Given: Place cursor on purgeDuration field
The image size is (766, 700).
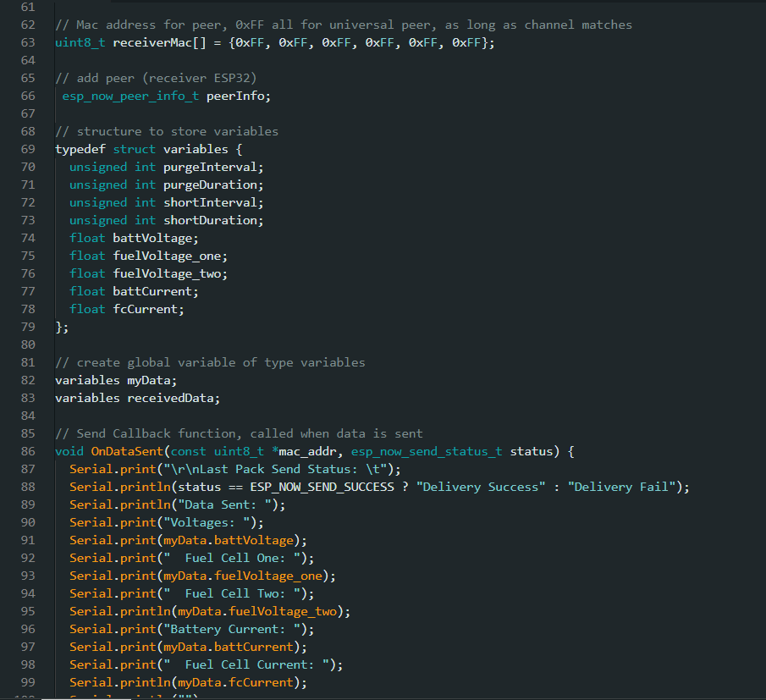Looking at the screenshot, I should (211, 185).
